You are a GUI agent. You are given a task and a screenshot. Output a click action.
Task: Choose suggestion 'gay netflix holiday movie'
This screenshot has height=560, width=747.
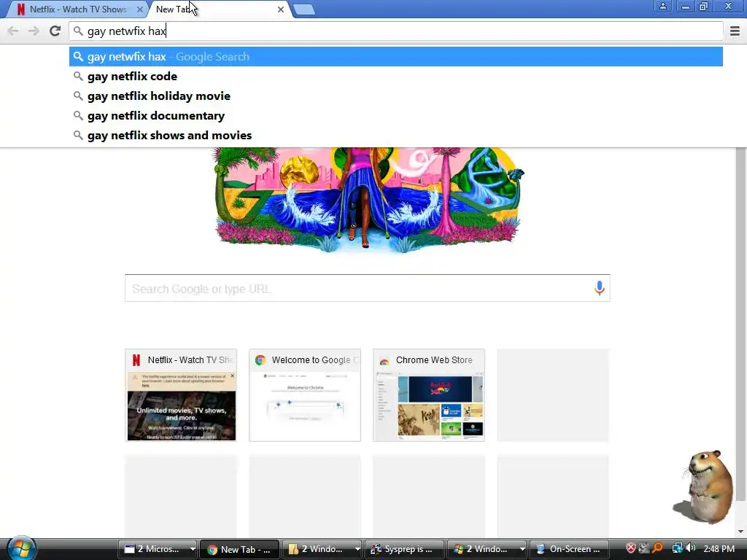tap(396, 96)
